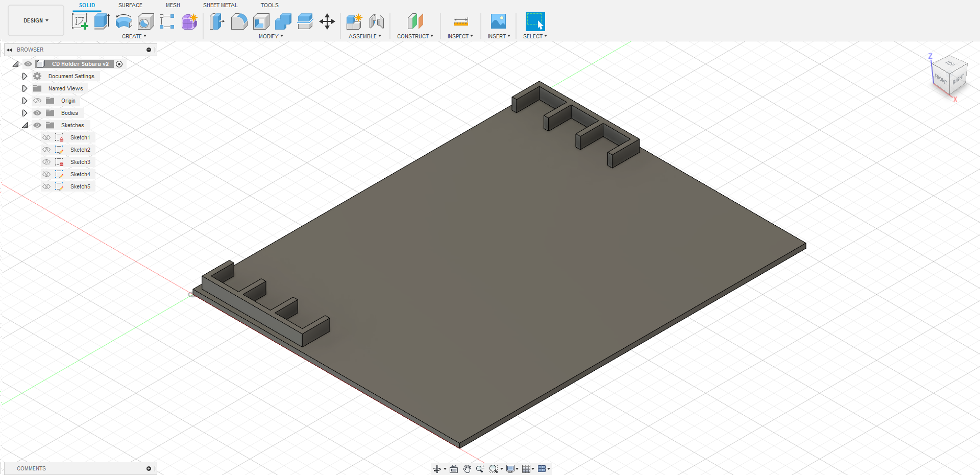The image size is (980, 475).
Task: Expand the Comments panel with its plus dot
Action: point(149,468)
